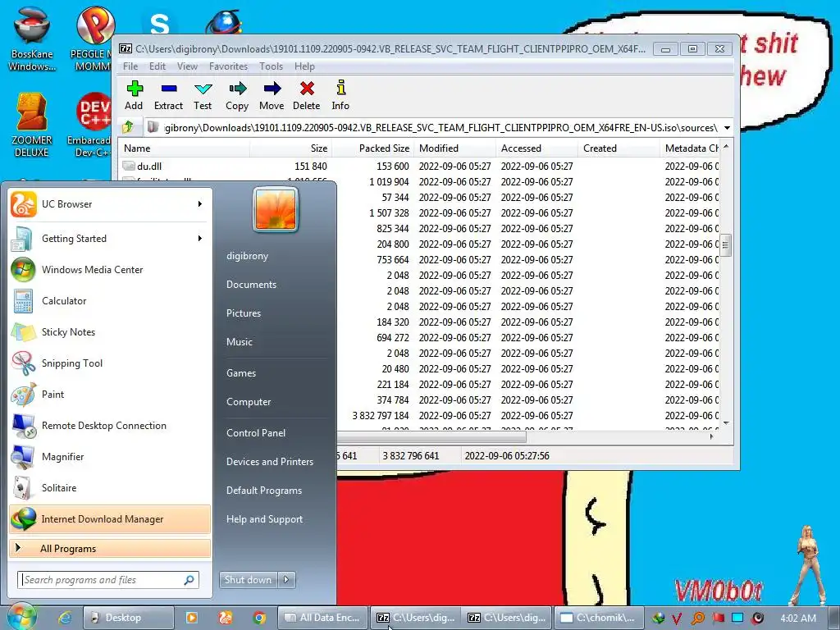The width and height of the screenshot is (840, 630).
Task: Click Internet Explorer taskbar icon
Action: 66,618
